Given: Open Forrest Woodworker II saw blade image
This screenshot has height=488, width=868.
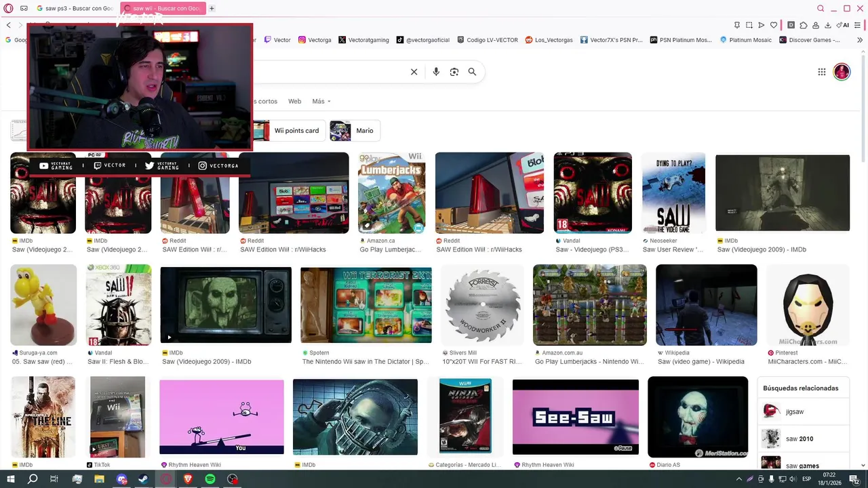Looking at the screenshot, I should pos(482,305).
